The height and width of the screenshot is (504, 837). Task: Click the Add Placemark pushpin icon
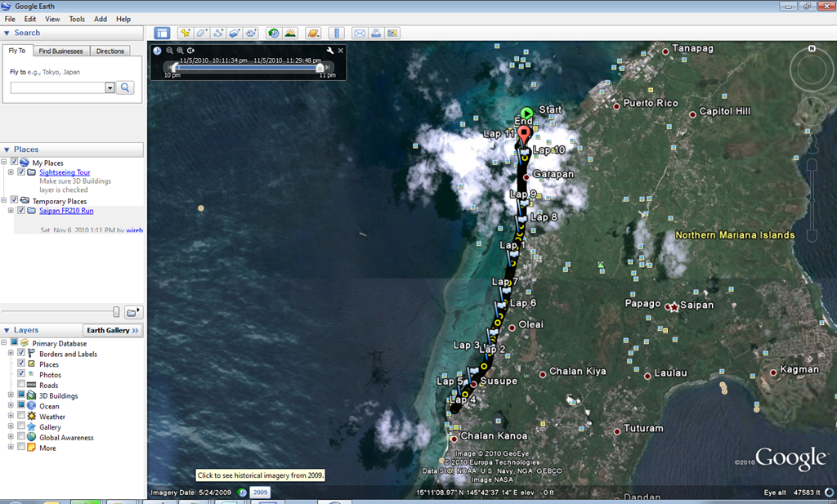tap(185, 33)
